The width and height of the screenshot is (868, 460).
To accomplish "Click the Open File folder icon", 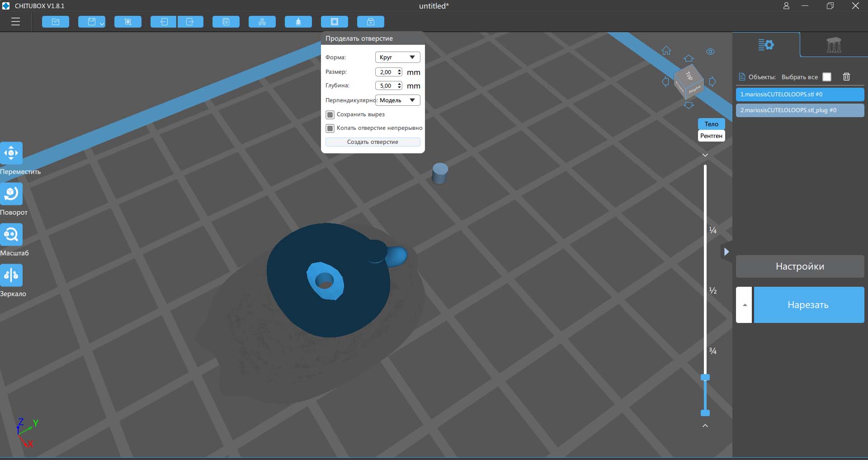I will [x=56, y=22].
